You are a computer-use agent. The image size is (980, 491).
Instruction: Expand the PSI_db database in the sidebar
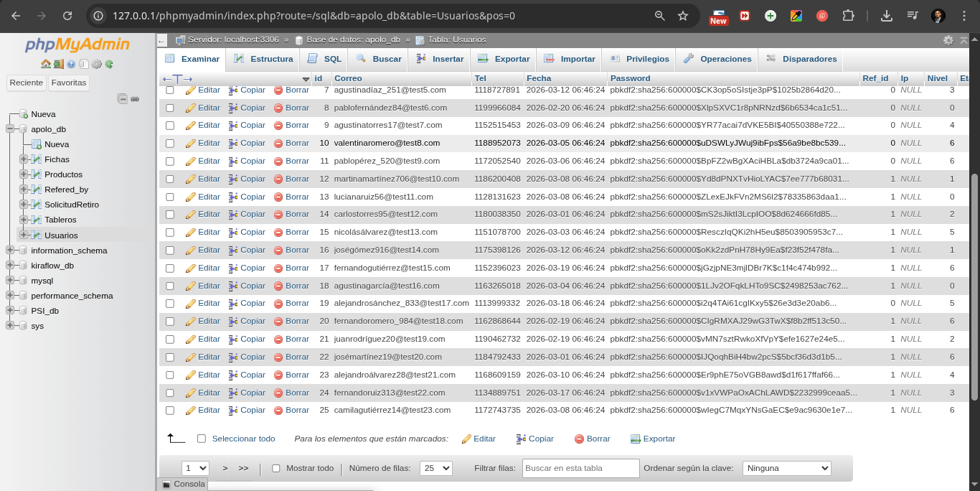point(11,311)
